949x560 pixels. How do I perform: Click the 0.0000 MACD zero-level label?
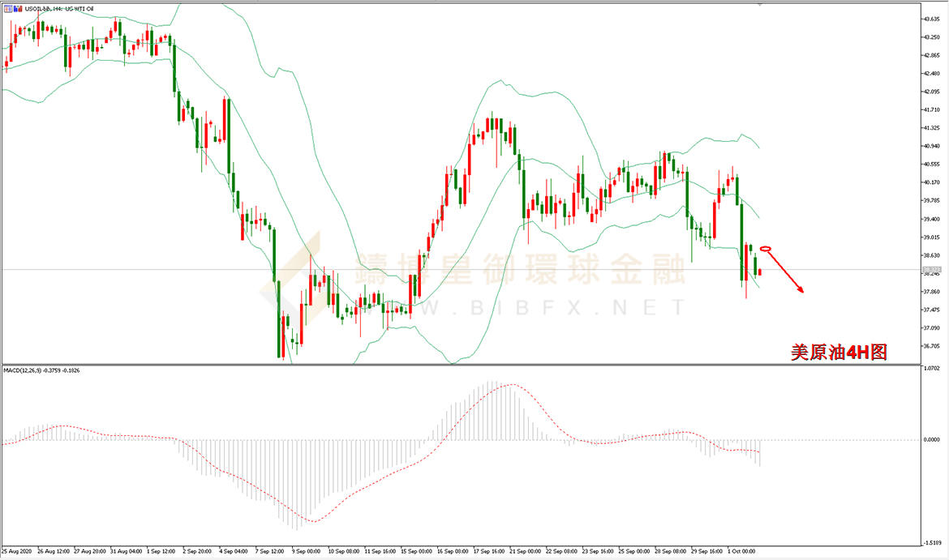point(931,440)
